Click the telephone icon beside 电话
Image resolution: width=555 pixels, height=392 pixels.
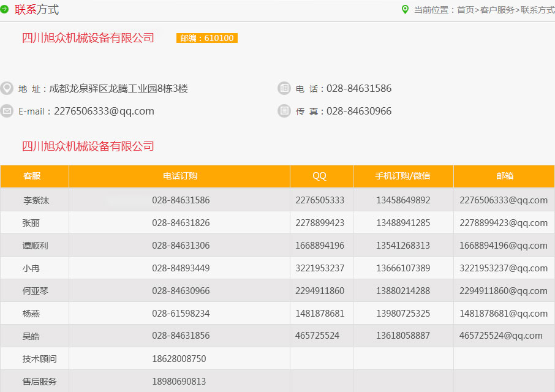[284, 88]
